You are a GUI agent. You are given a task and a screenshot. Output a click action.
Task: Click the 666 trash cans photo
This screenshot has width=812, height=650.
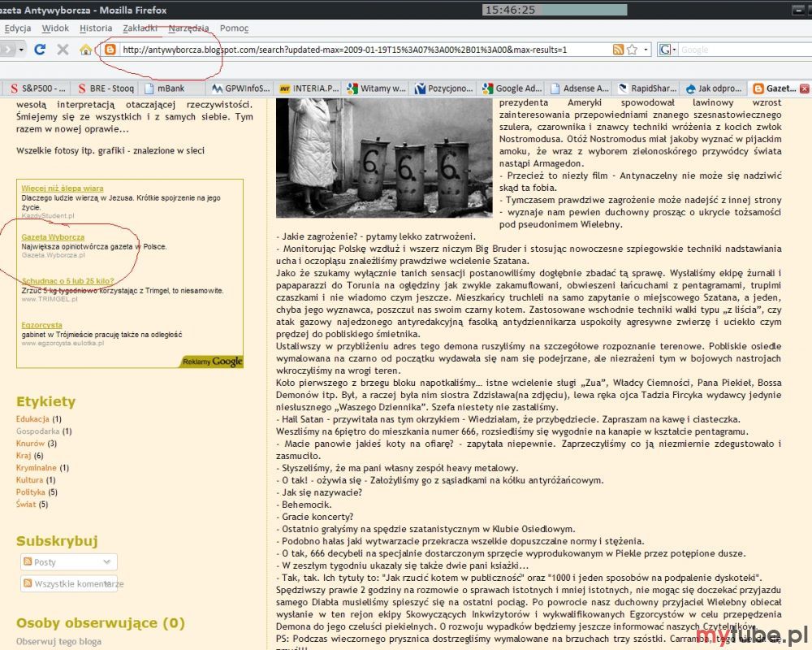pyautogui.click(x=384, y=158)
